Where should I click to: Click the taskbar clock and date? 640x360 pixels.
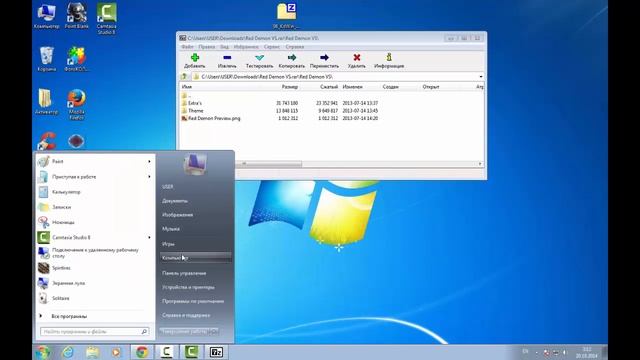pos(587,353)
